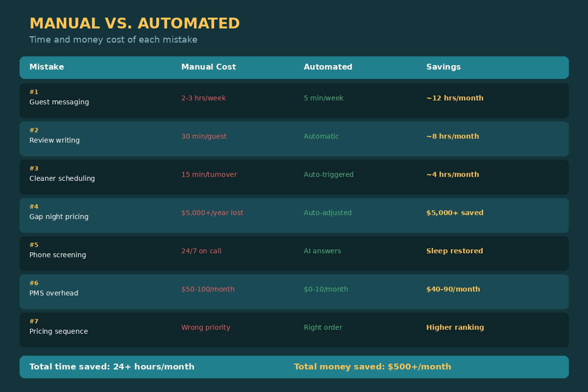Click 'Higher ranking' savings value
The width and height of the screenshot is (588, 392).
click(x=455, y=327)
